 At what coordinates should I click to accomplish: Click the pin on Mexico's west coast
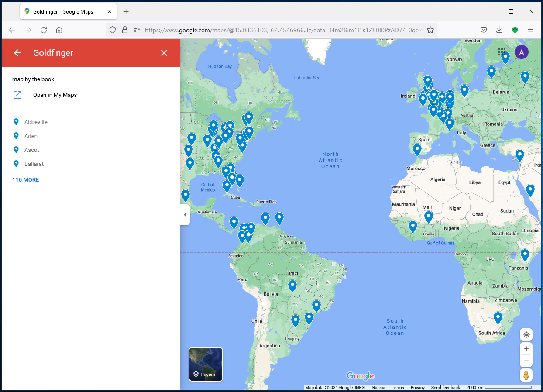pos(186,196)
